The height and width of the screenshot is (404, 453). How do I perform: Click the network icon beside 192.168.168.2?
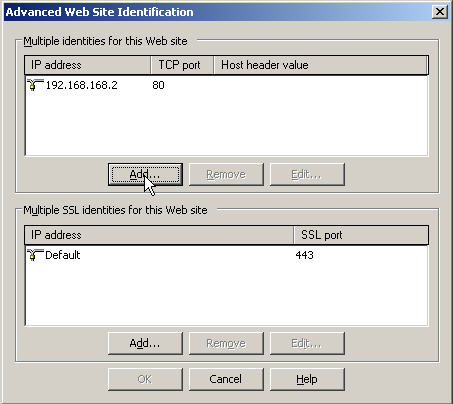click(35, 85)
